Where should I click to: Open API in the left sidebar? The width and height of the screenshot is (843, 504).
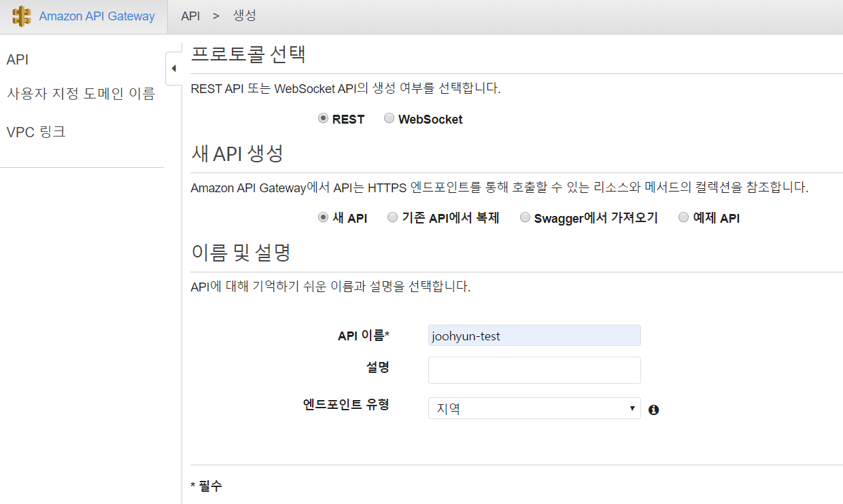pyautogui.click(x=18, y=60)
